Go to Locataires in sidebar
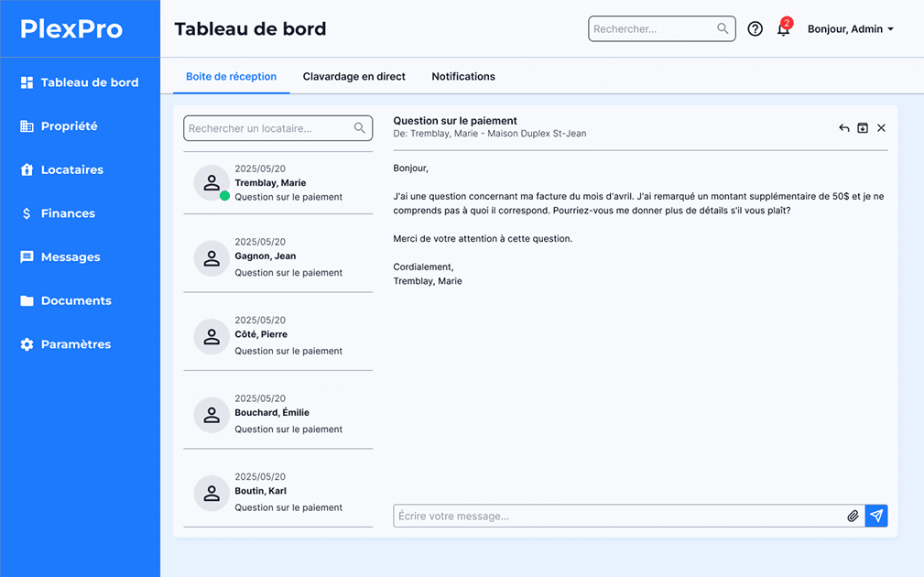924x577 pixels. 71,169
